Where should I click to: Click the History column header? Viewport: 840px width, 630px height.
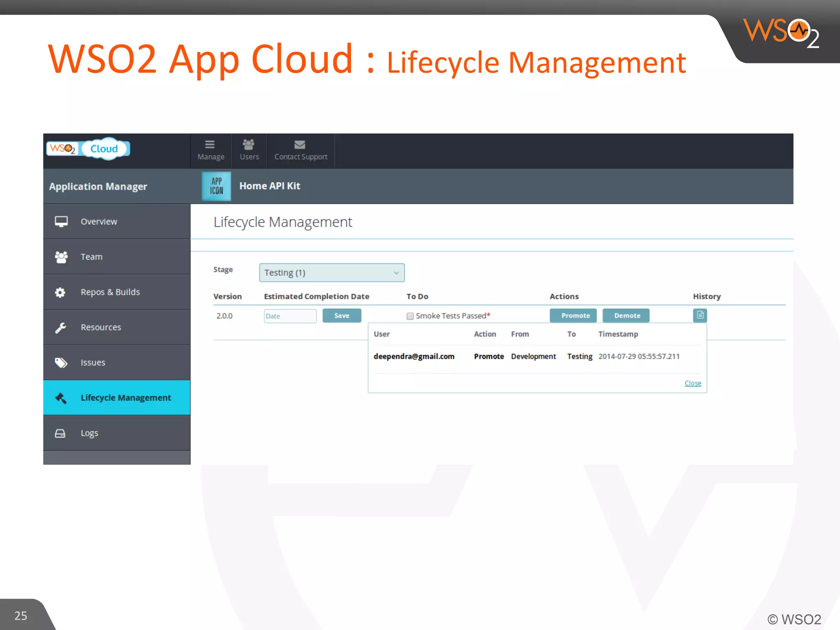point(707,297)
